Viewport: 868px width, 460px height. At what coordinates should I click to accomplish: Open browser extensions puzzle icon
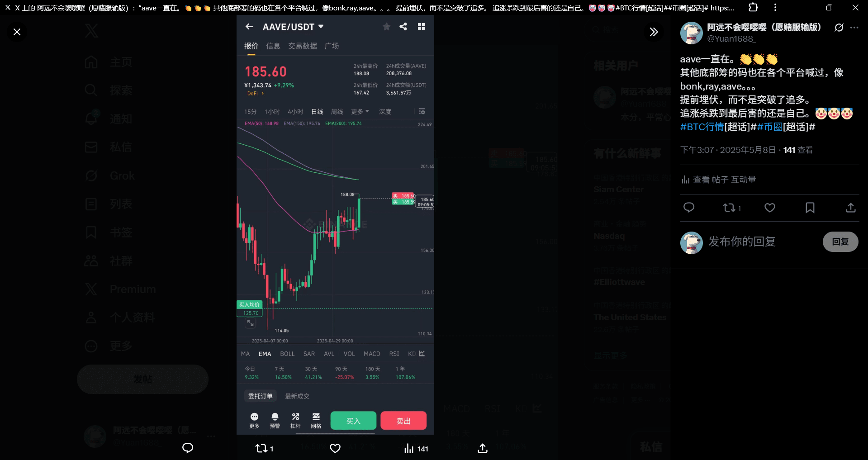[x=753, y=7]
